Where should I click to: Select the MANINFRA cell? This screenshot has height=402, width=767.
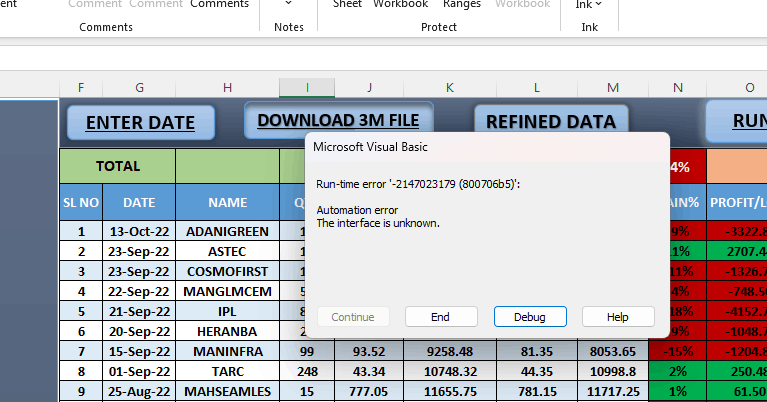pos(227,352)
